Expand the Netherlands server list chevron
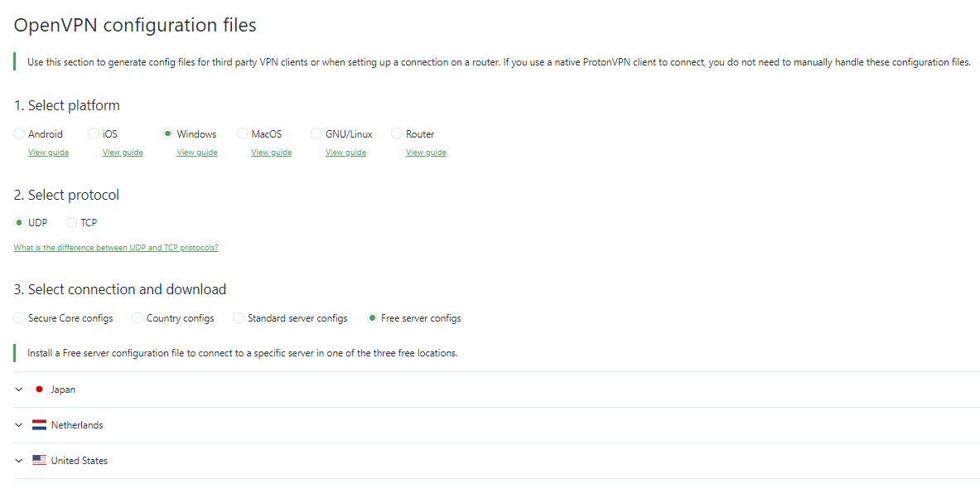Image resolution: width=980 pixels, height=489 pixels. tap(19, 425)
